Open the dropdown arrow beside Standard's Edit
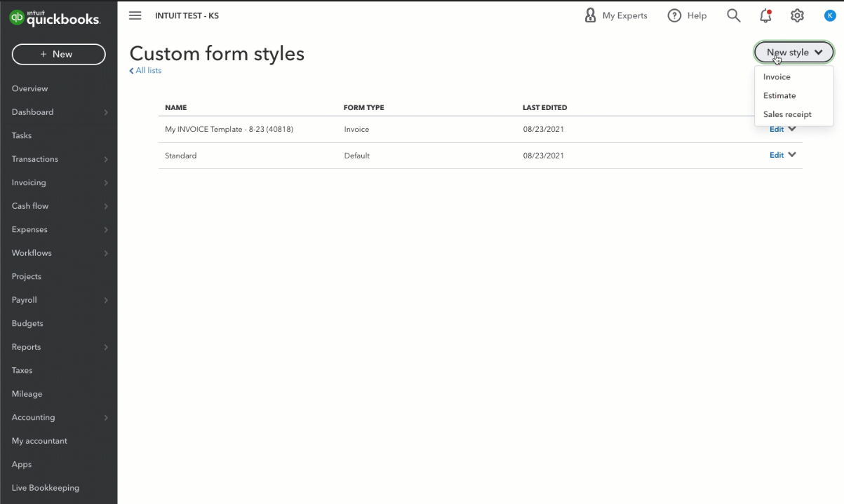Image resolution: width=844 pixels, height=504 pixels. tap(792, 155)
